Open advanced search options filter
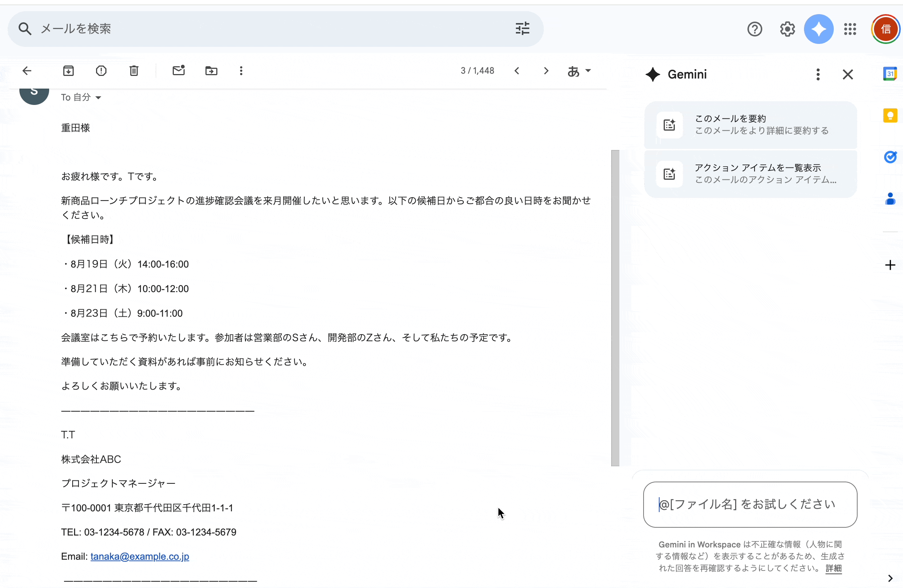Screen dimensions: 903x588 tap(523, 28)
